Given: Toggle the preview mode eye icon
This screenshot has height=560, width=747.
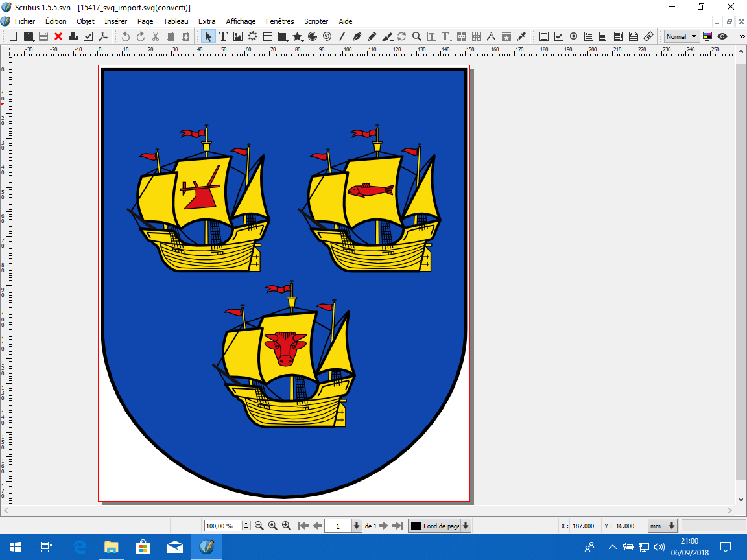Looking at the screenshot, I should coord(722,36).
